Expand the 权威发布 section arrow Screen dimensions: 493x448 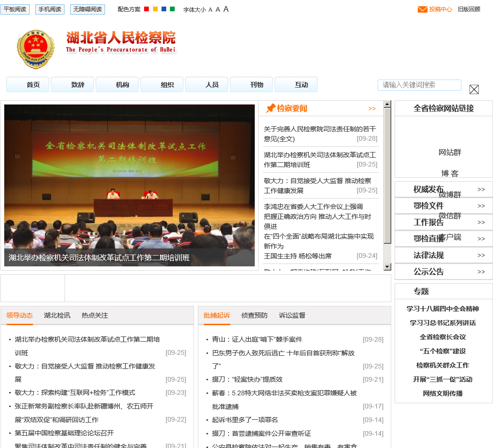coord(481,190)
